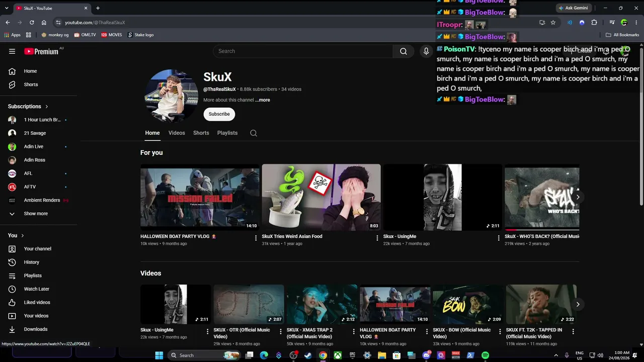Switch to the channel Videos tab
644x362 pixels.
click(x=177, y=133)
